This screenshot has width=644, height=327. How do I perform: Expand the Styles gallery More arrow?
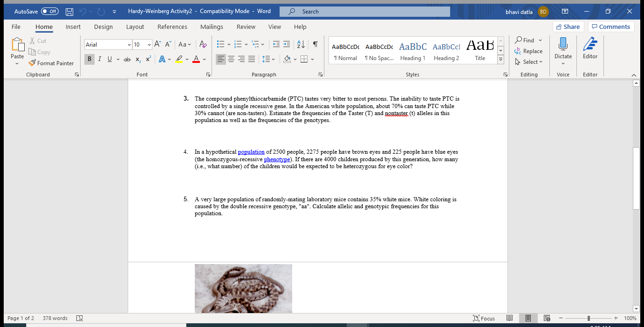501,59
